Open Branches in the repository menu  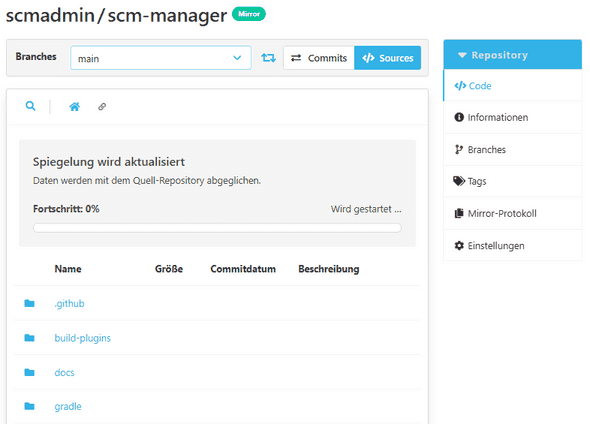[x=512, y=149]
